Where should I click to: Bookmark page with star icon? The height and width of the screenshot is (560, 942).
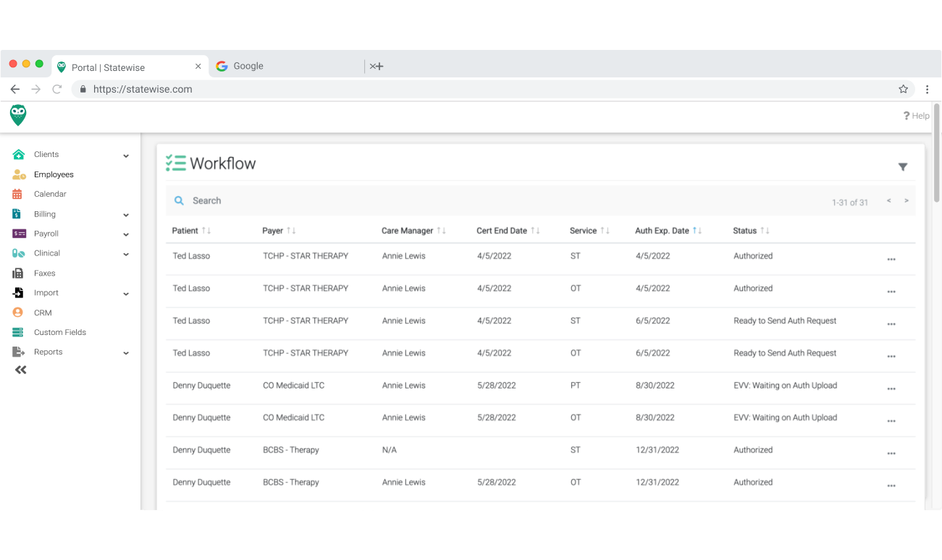click(903, 89)
